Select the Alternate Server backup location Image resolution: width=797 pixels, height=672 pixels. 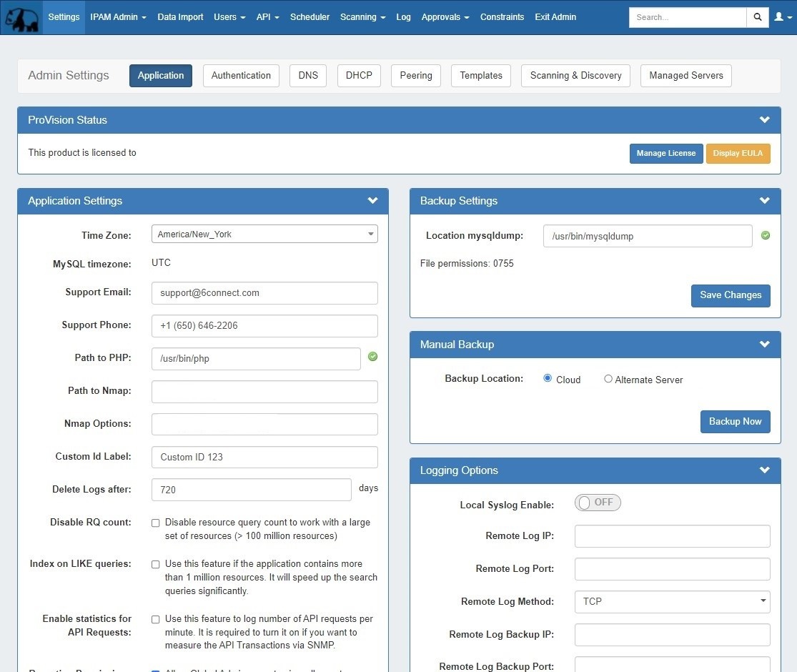point(608,379)
